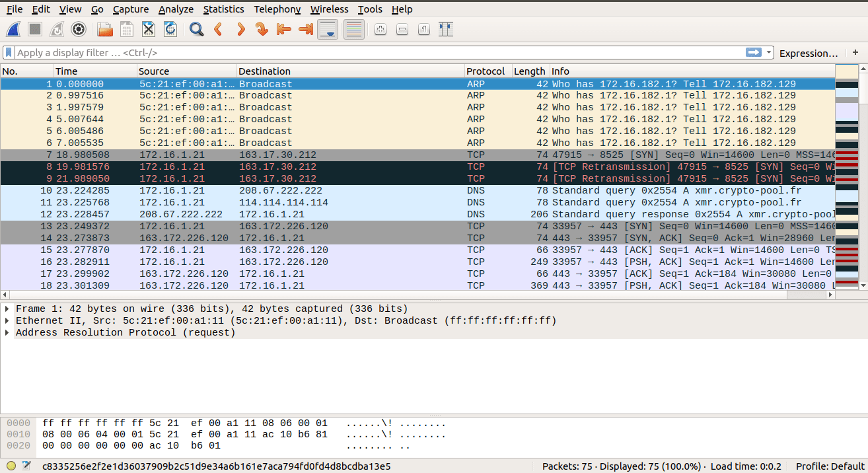The width and height of the screenshot is (868, 473).
Task: Select packet 12 DNS standard query response
Action: tap(417, 214)
